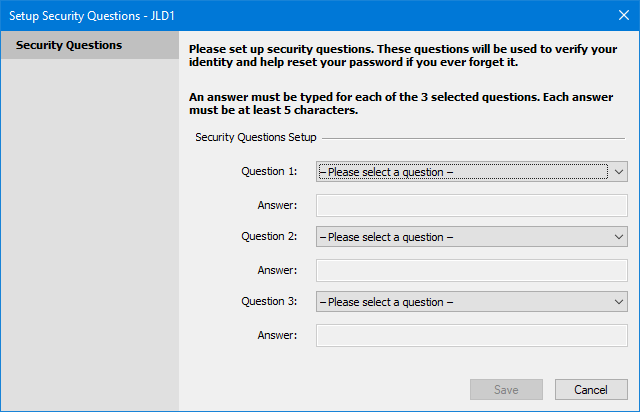This screenshot has width=640, height=412.
Task: Focus the answer field under Question 2
Action: tap(471, 270)
